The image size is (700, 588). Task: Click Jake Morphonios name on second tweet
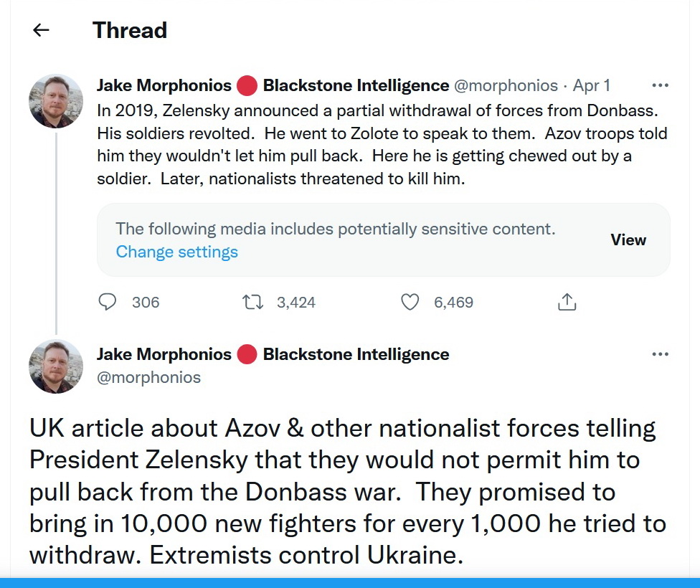point(164,354)
